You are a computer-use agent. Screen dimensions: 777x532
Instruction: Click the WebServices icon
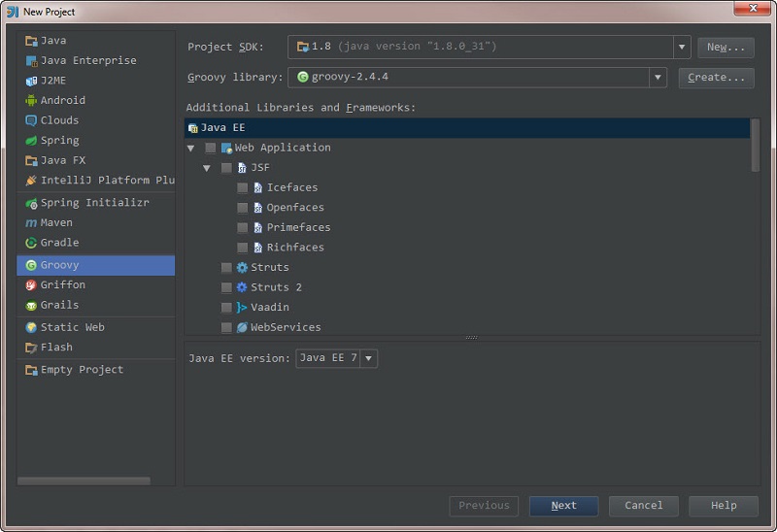(x=242, y=327)
